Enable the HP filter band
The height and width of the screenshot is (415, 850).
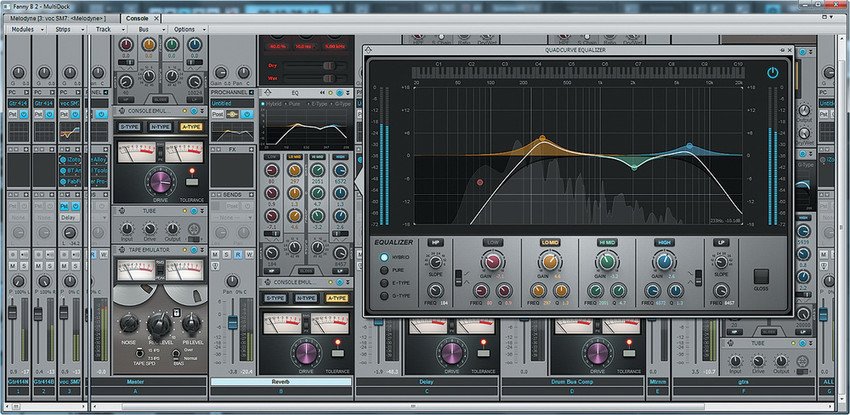436,242
